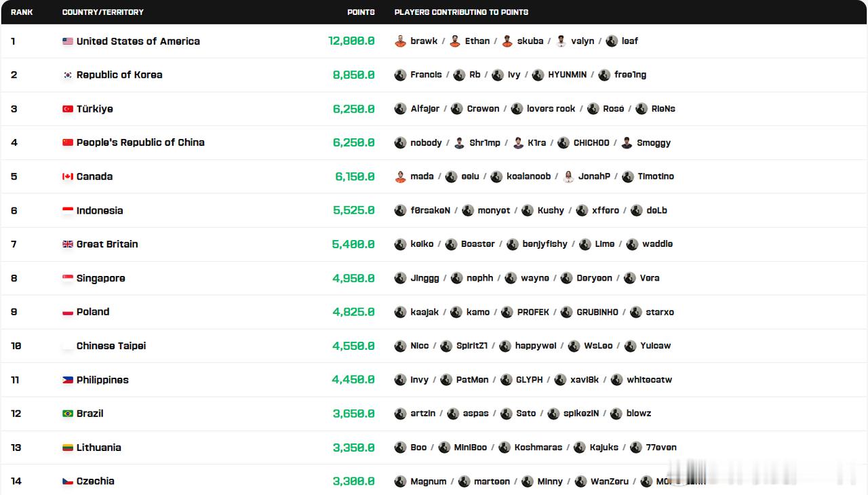Click the Philippines flag icon

pos(68,380)
